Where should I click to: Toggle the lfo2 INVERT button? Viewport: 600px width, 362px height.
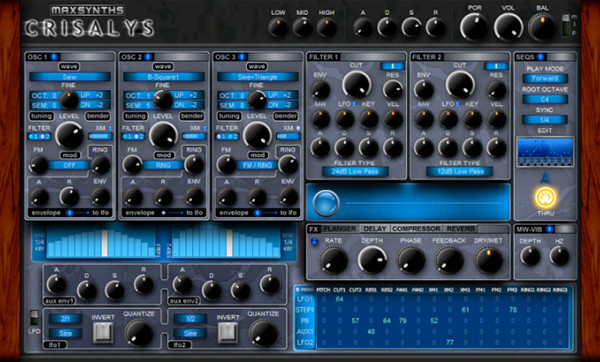[228, 332]
